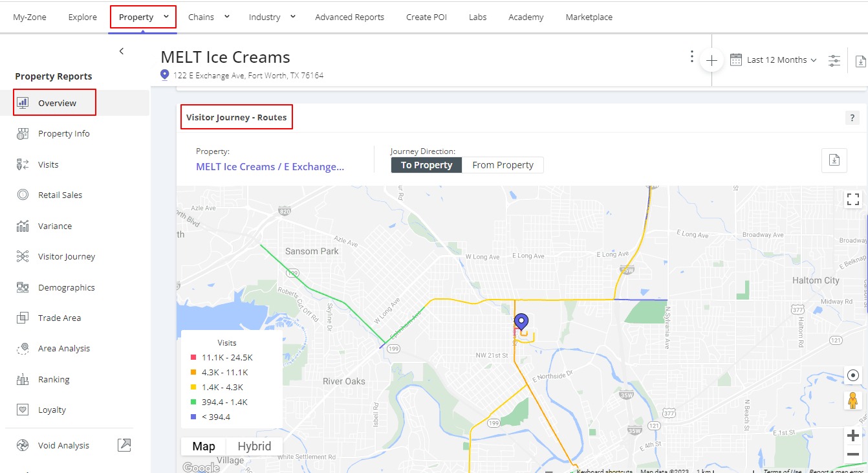
Task: Open the Visits report
Action: [x=49, y=164]
